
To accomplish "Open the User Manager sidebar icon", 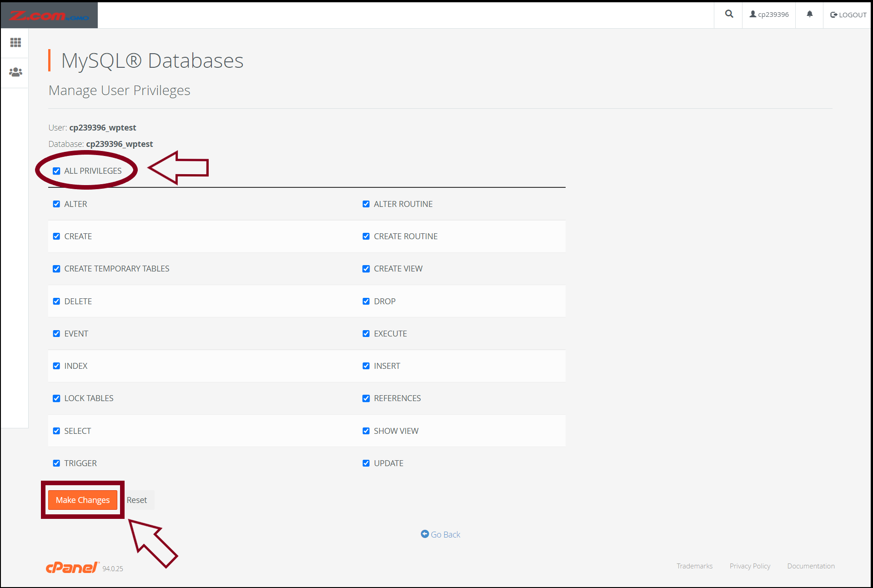I will pos(15,72).
